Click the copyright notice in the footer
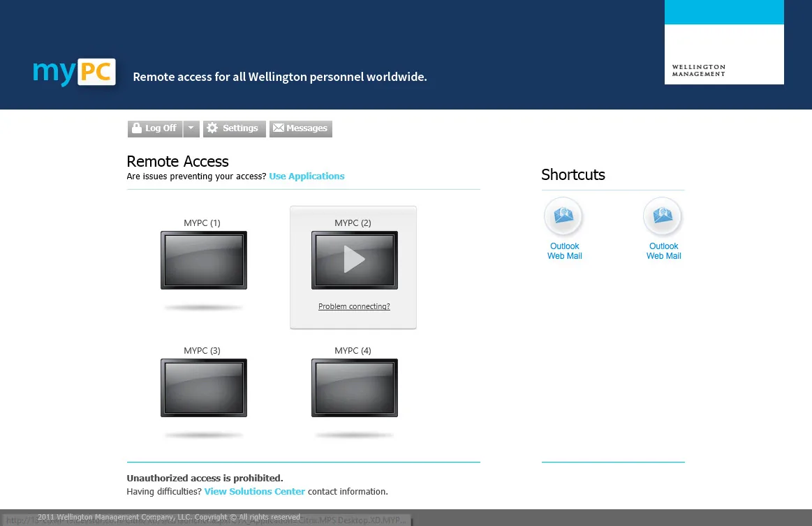The image size is (812, 526). [x=169, y=517]
